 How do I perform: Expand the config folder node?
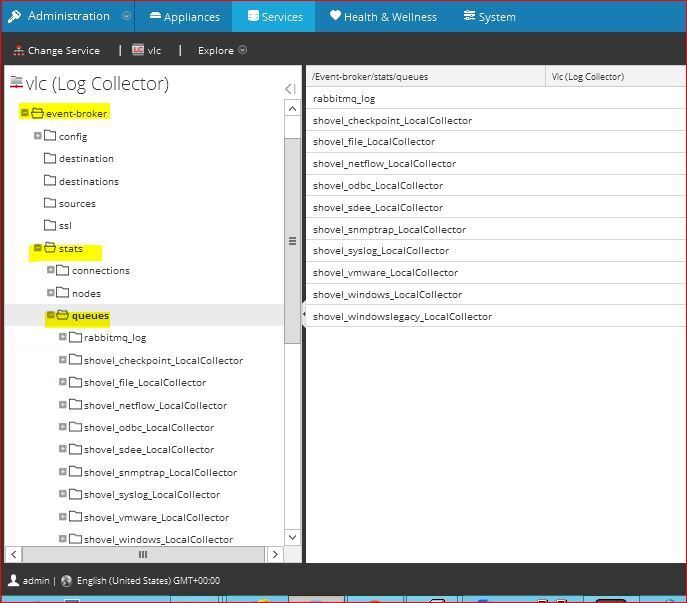click(x=38, y=136)
